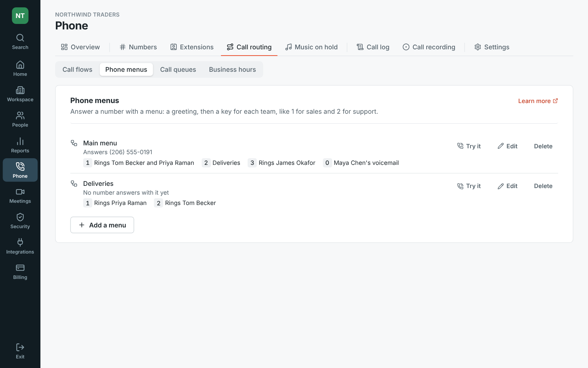Screen dimensions: 588x368
Task: Open the Call log tab
Action: (x=373, y=47)
